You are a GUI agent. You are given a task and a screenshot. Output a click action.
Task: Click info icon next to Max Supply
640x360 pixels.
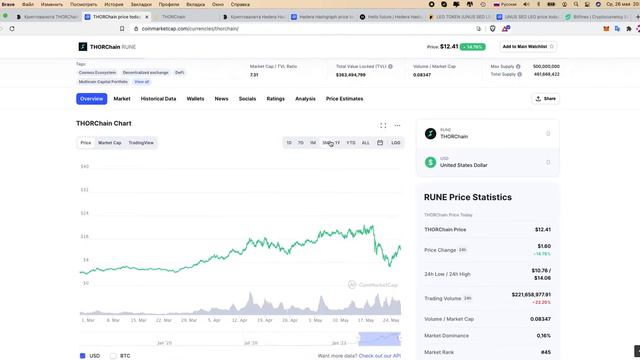(518, 66)
